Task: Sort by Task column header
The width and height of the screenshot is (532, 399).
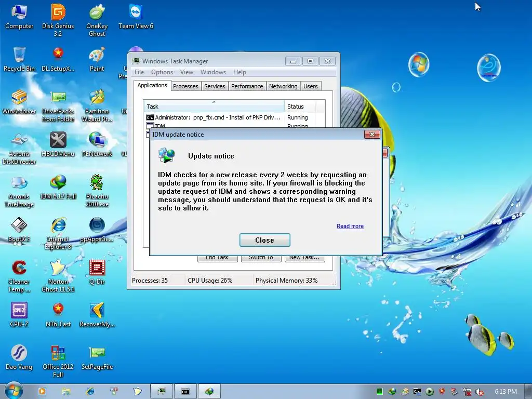Action: click(x=214, y=106)
